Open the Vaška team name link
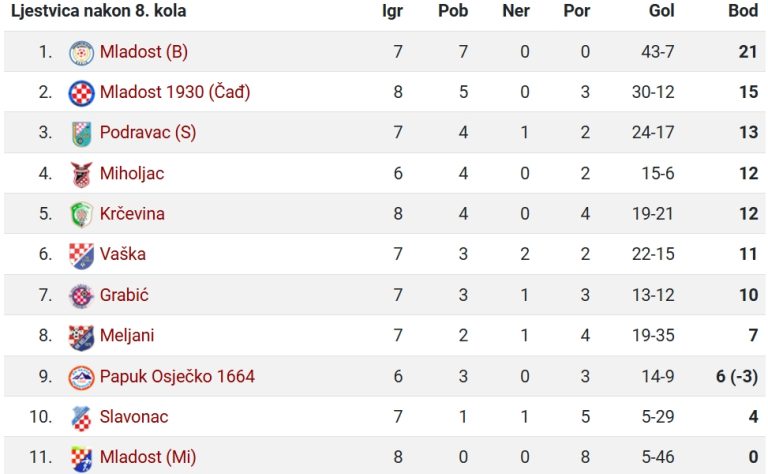 pyautogui.click(x=123, y=254)
